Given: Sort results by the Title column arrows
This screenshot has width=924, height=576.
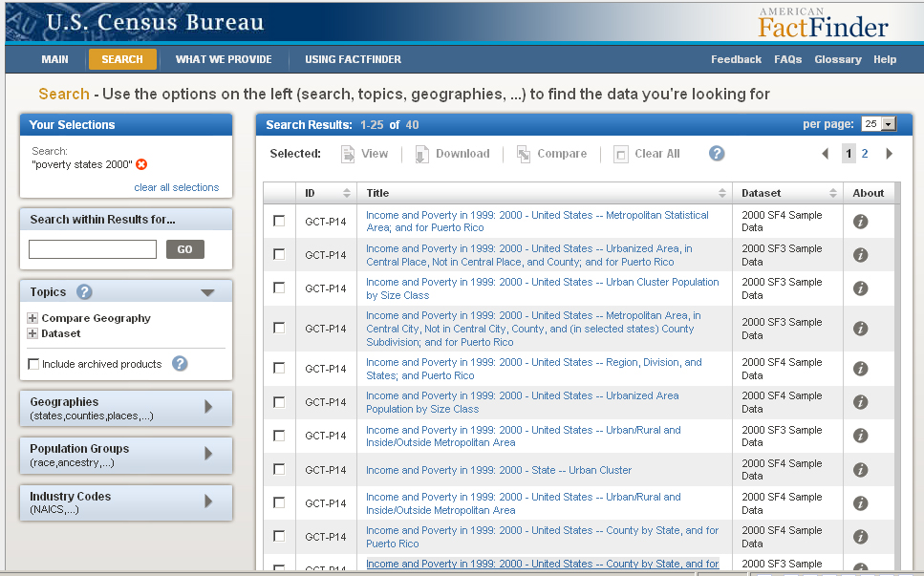Looking at the screenshot, I should click(x=721, y=193).
